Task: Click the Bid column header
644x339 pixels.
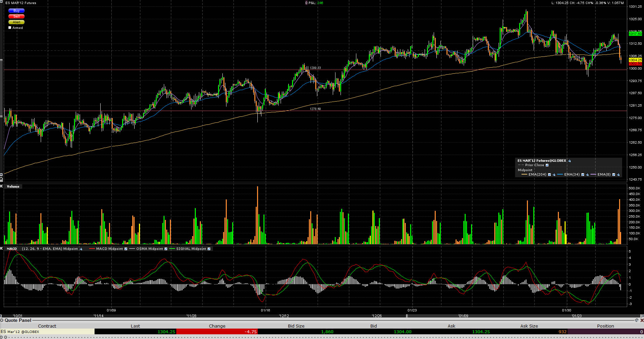Action: (373, 326)
